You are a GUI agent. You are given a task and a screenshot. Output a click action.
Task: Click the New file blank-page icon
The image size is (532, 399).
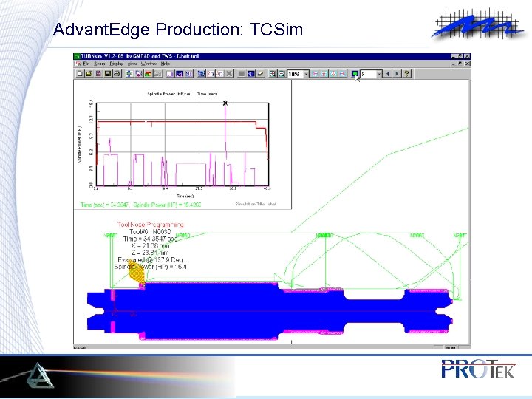coord(80,74)
